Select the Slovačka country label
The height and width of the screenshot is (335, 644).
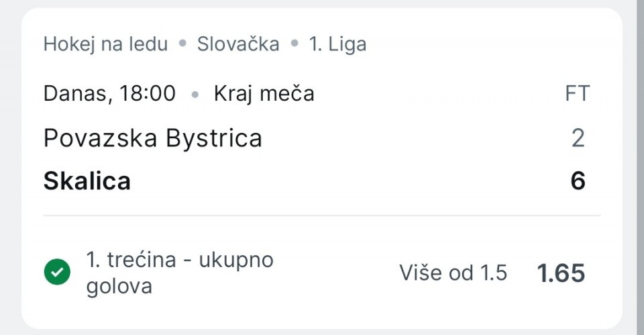237,44
